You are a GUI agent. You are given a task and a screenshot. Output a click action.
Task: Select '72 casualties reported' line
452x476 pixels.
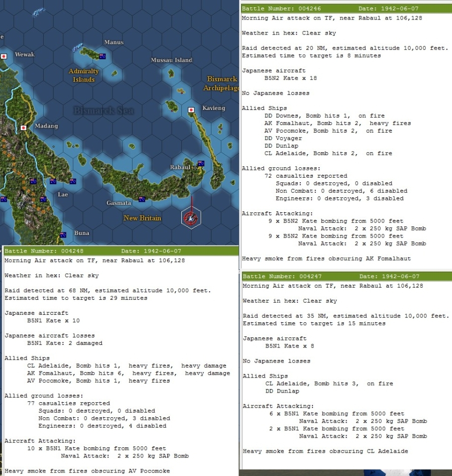tap(306, 176)
